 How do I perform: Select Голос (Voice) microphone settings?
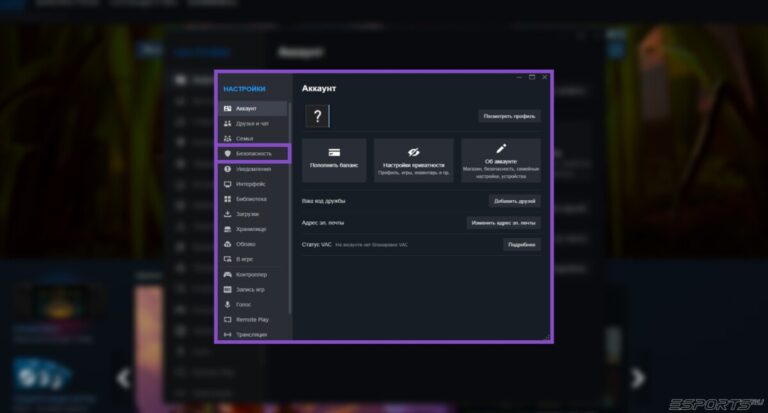(245, 304)
